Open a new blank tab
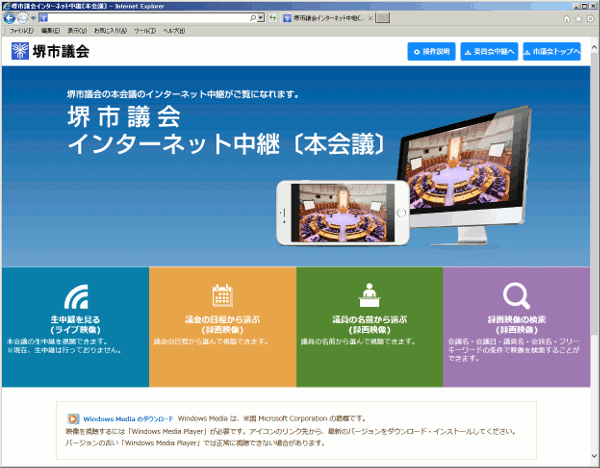The height and width of the screenshot is (468, 600). 382,18
